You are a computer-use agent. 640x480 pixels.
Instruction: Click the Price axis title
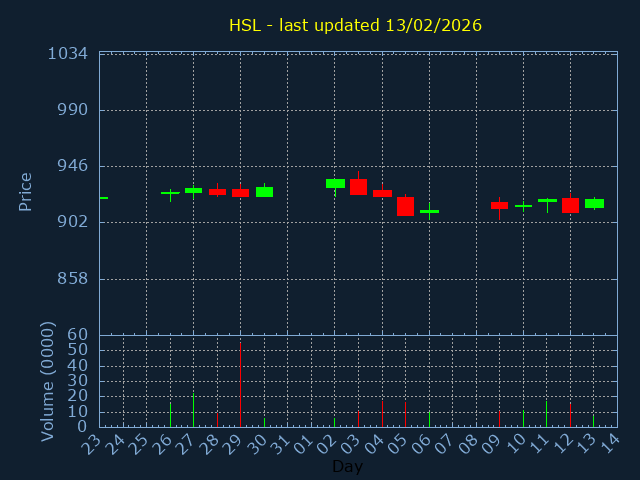click(26, 191)
